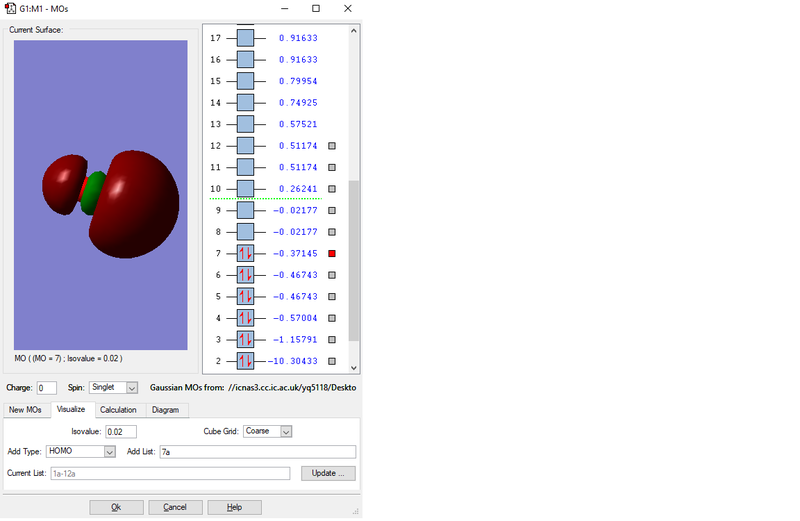Screen dimensions: 800x521
Task: Select orbital box for MO 13
Action: point(245,124)
